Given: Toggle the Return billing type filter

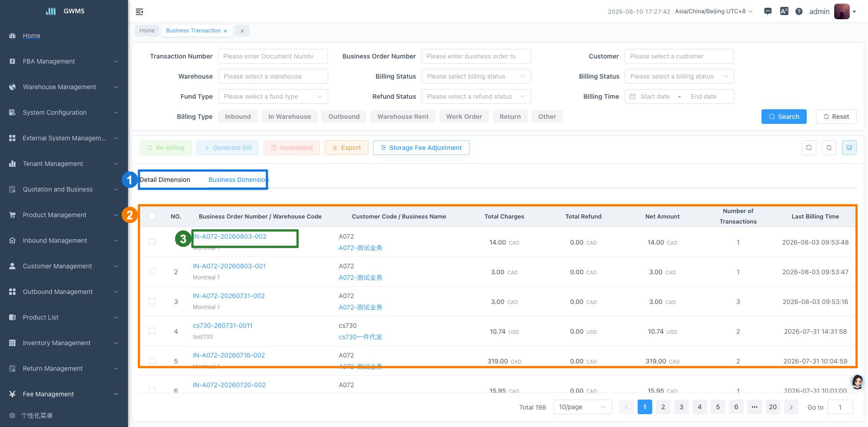Looking at the screenshot, I should click(510, 117).
